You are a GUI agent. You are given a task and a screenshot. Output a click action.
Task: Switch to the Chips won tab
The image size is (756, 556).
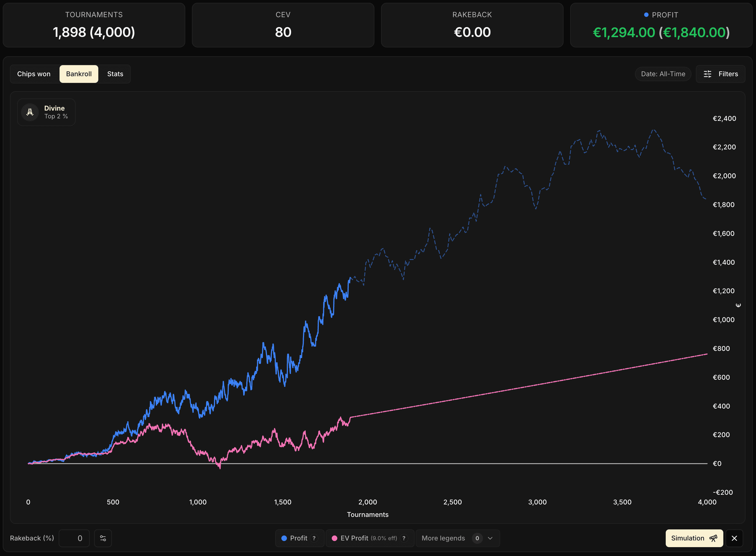coord(34,74)
